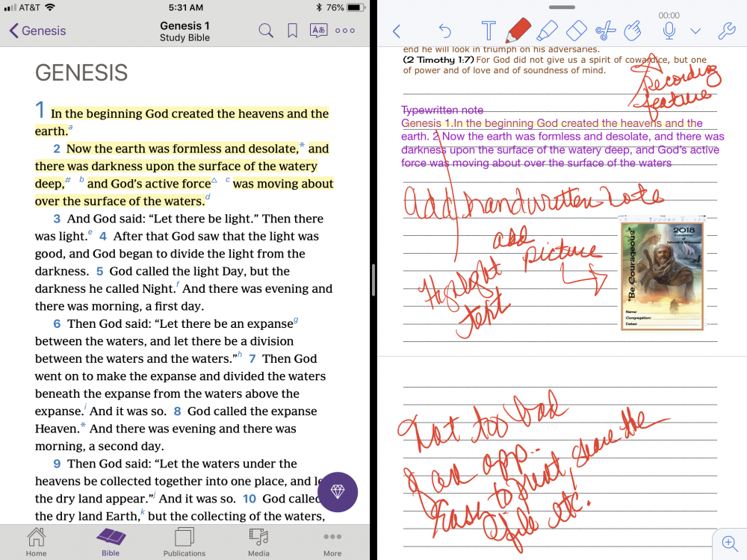Undo the last note action
This screenshot has width=747, height=560.
444,31
